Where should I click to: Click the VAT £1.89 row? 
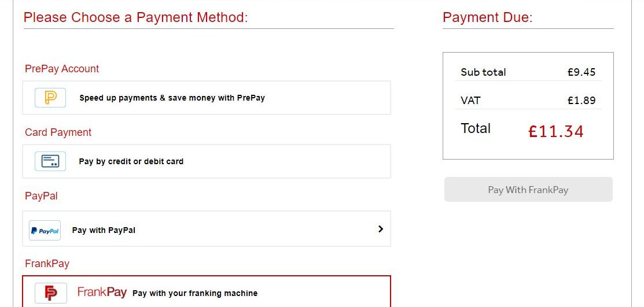pyautogui.click(x=528, y=100)
